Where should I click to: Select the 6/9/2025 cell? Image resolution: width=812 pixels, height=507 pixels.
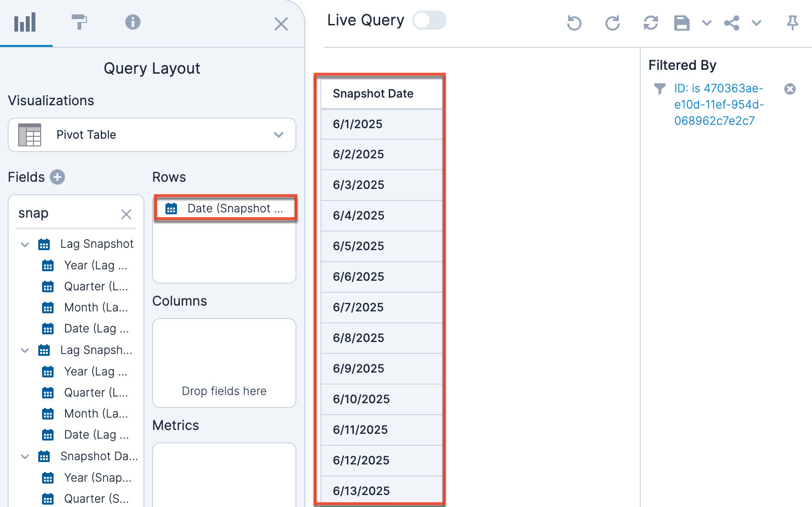pyautogui.click(x=382, y=369)
